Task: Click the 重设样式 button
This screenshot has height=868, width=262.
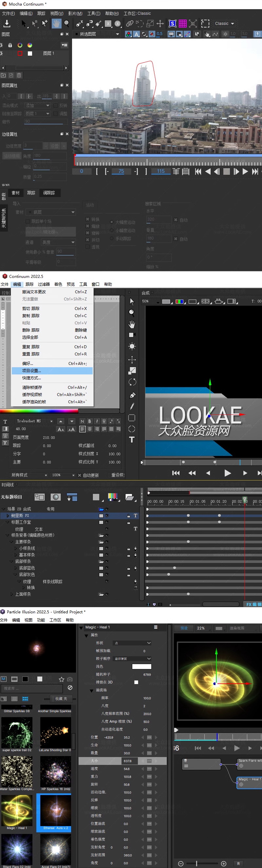Action: (118, 475)
